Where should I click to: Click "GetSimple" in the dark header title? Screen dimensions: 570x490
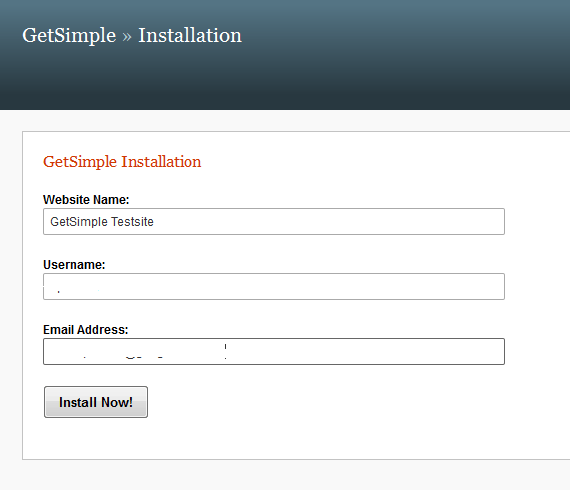(x=69, y=36)
